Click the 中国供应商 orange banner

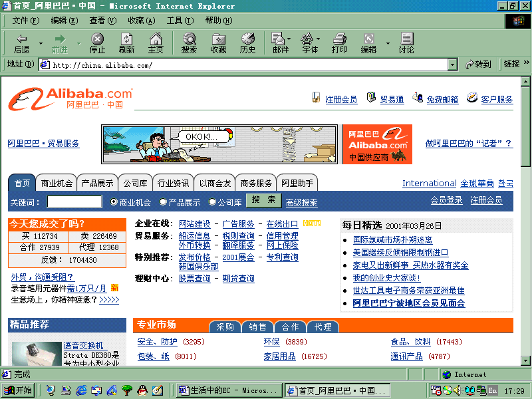pyautogui.click(x=377, y=144)
